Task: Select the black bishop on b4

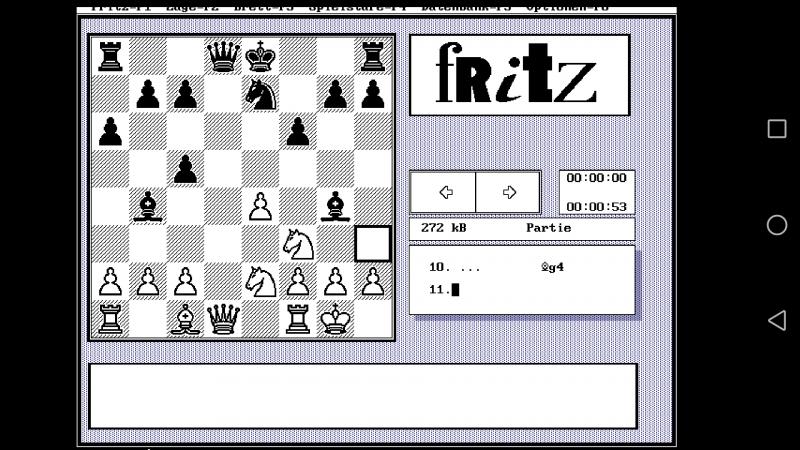Action: 148,206
